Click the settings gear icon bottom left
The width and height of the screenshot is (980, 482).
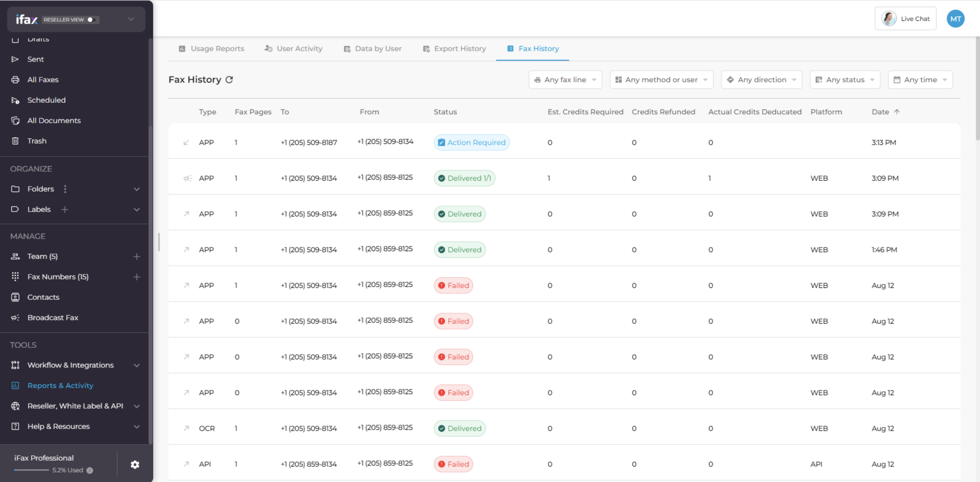point(134,464)
